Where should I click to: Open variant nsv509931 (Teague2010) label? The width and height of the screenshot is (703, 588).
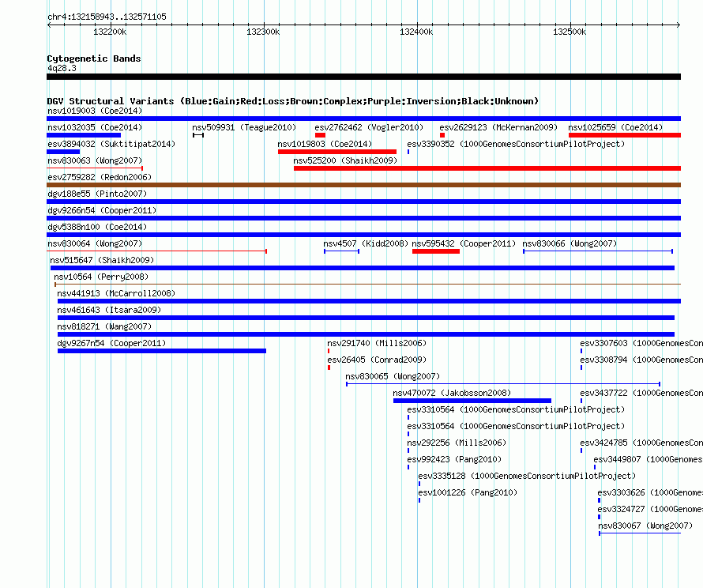click(244, 127)
